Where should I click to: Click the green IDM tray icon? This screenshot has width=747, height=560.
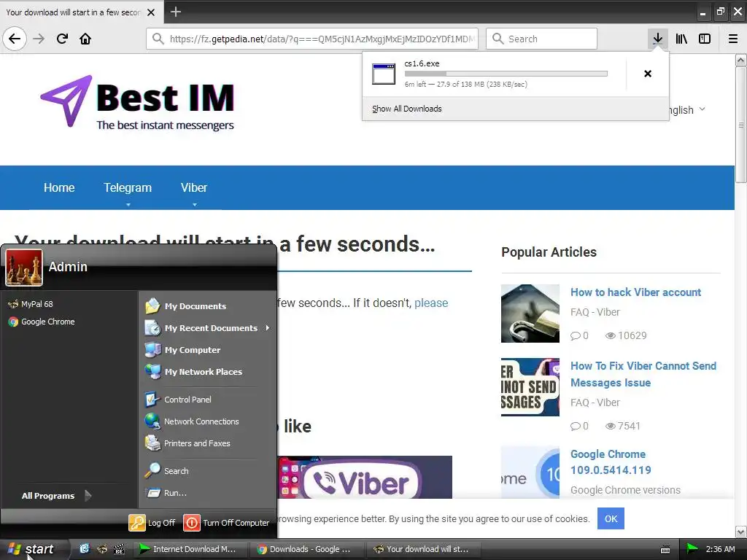[692, 549]
